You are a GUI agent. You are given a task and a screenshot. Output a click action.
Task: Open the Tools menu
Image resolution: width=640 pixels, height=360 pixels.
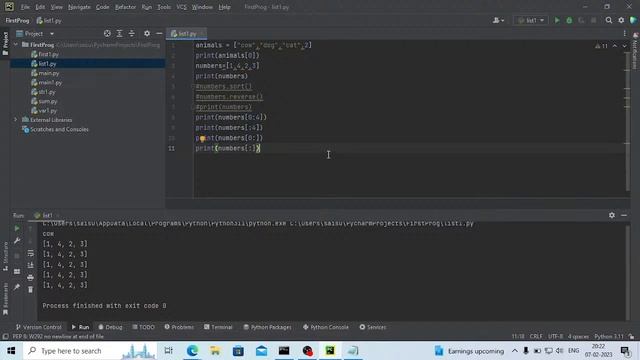coord(164,7)
